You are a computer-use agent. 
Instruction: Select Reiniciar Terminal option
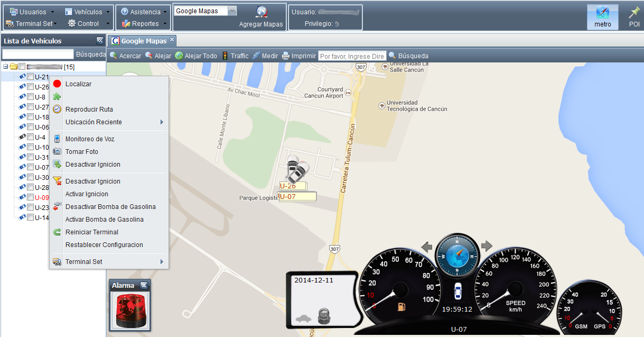[91, 232]
